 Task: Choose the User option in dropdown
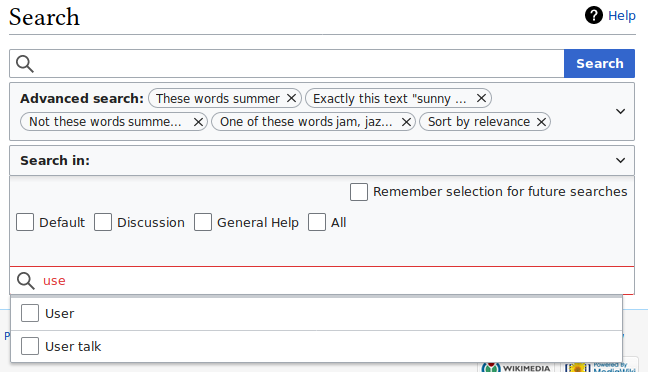pos(317,313)
